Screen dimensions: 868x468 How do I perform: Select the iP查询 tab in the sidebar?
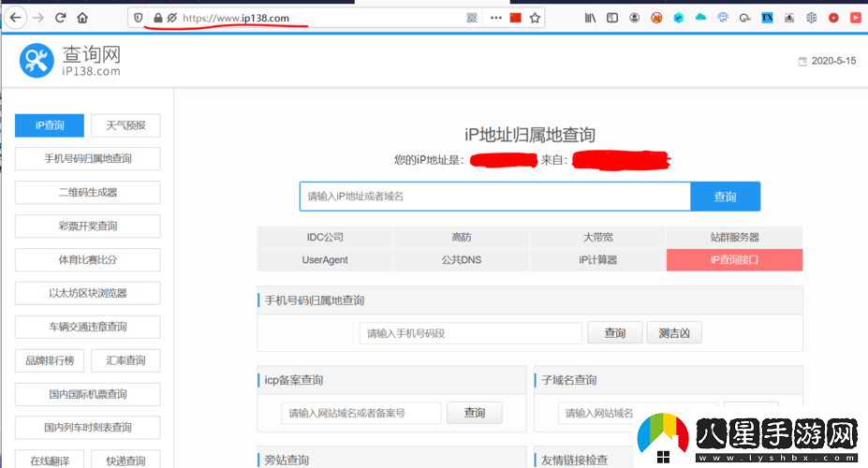[x=50, y=125]
